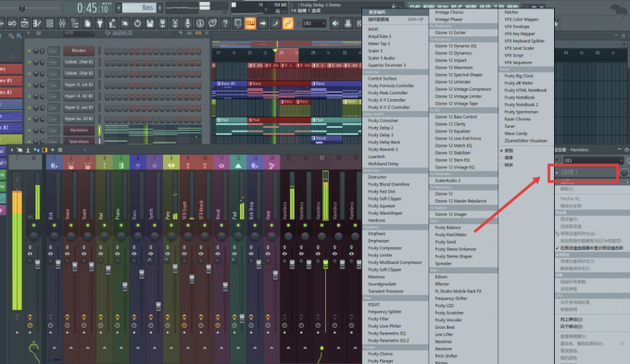The width and height of the screenshot is (630, 364).
Task: Mute the Hyper D..ick #2 channel LED
Action: [29, 85]
